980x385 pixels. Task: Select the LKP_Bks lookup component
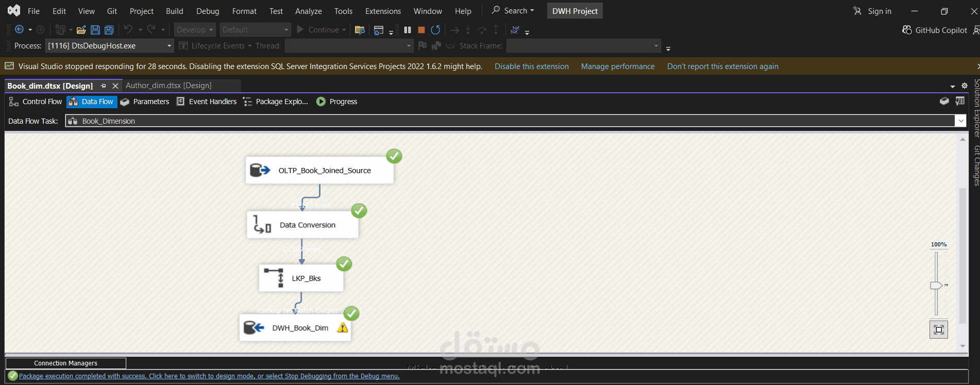point(301,278)
